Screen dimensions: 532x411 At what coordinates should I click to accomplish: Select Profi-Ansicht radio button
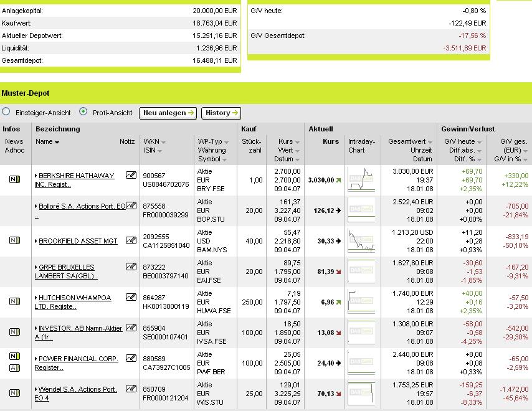tap(83, 111)
